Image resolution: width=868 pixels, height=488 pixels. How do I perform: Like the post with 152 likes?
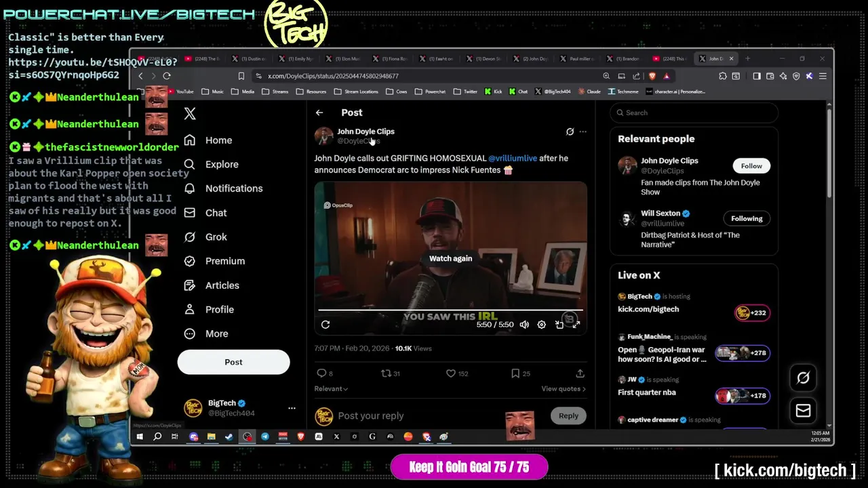click(458, 373)
